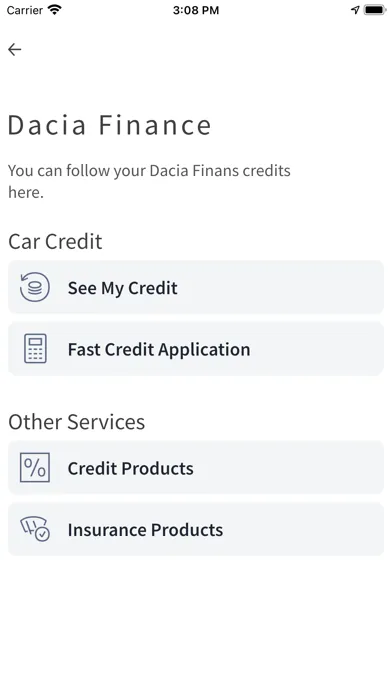
Task: Click the windshield check icon for Insurance
Action: click(x=35, y=529)
